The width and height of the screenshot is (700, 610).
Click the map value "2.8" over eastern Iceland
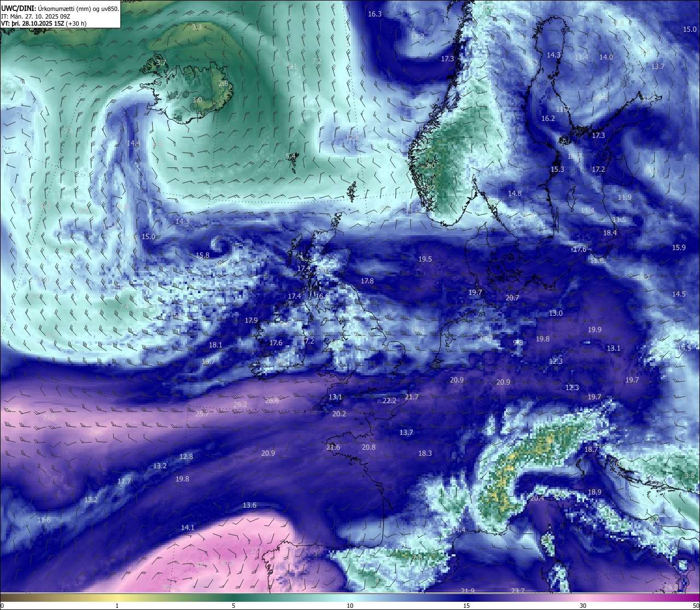(223, 83)
